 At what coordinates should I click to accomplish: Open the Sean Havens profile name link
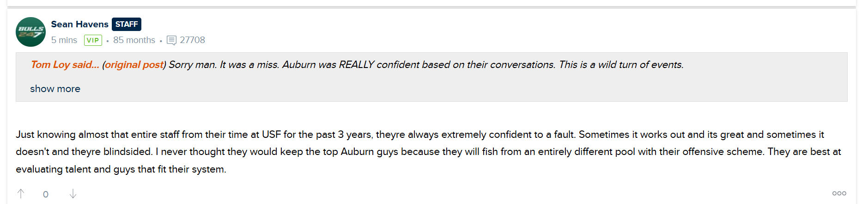coord(79,24)
